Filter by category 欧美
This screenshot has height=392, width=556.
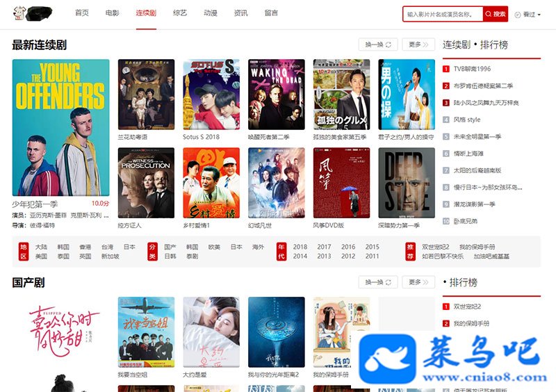(214, 247)
